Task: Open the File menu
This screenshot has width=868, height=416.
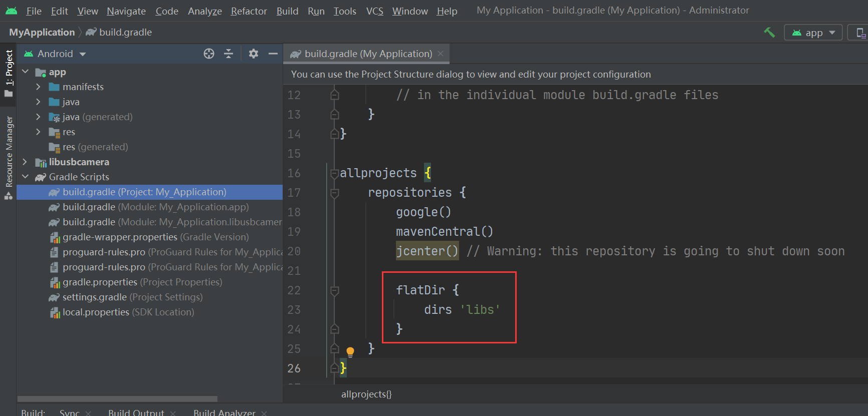Action: coord(34,11)
